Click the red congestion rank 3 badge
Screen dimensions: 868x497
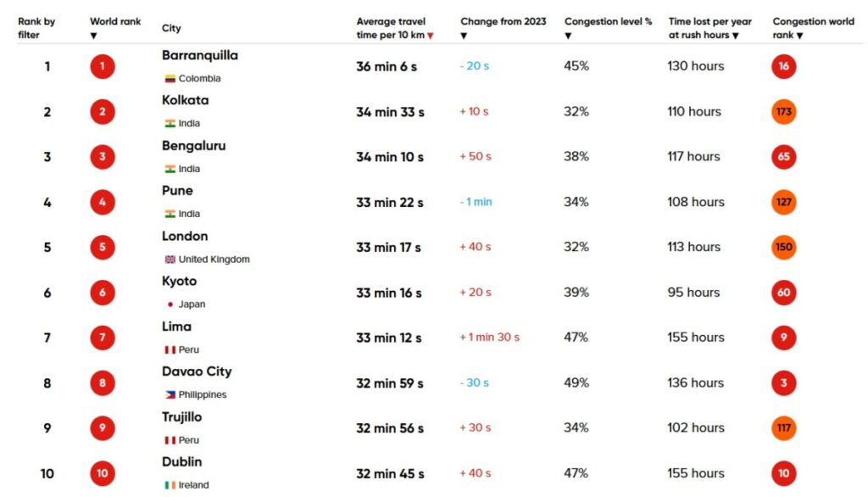coord(783,383)
